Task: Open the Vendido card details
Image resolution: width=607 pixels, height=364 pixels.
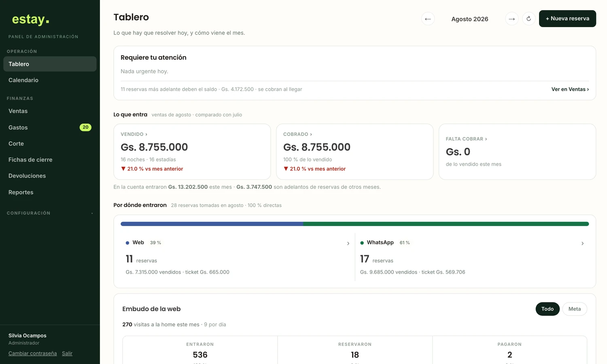Action: coord(192,152)
